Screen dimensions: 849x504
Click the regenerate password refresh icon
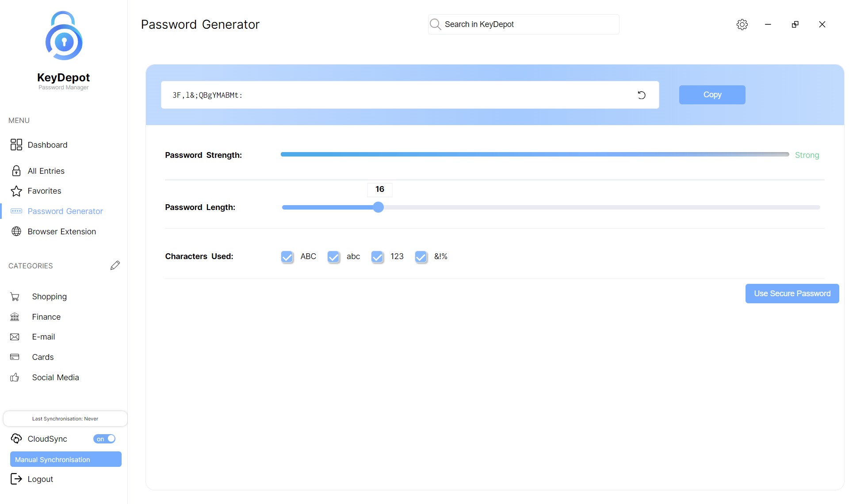641,95
